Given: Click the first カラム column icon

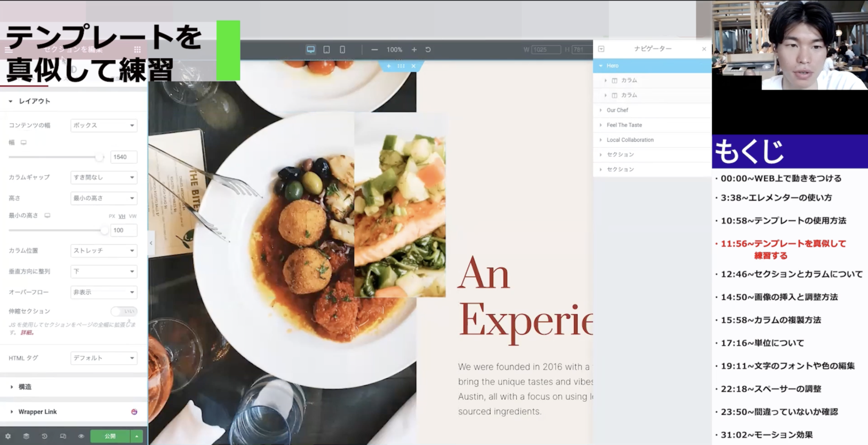Looking at the screenshot, I should pyautogui.click(x=615, y=80).
